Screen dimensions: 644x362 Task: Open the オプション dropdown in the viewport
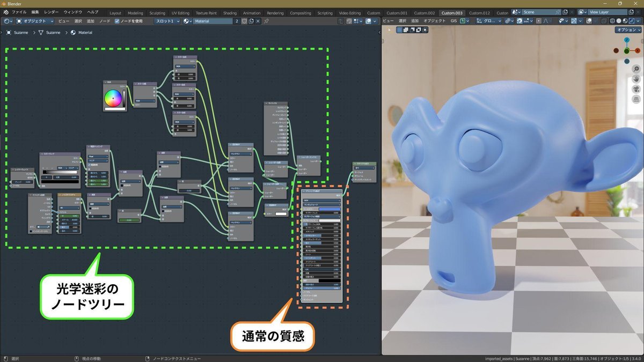pyautogui.click(x=628, y=30)
